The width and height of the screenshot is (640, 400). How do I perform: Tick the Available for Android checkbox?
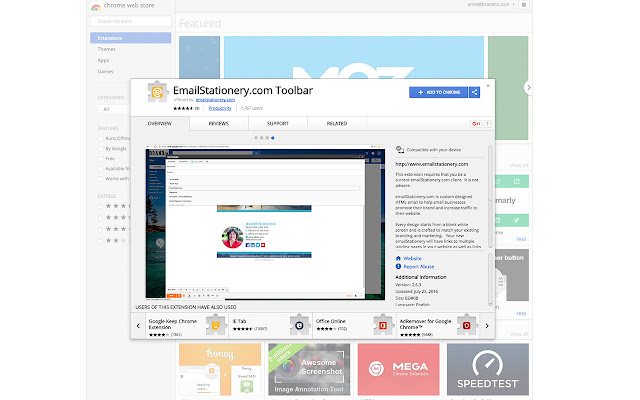pyautogui.click(x=100, y=169)
